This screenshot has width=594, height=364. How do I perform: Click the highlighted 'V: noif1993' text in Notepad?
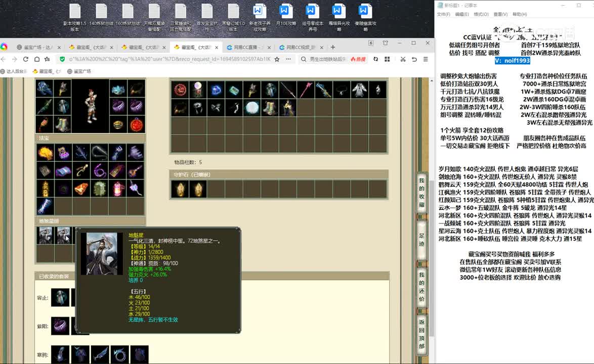coord(512,61)
